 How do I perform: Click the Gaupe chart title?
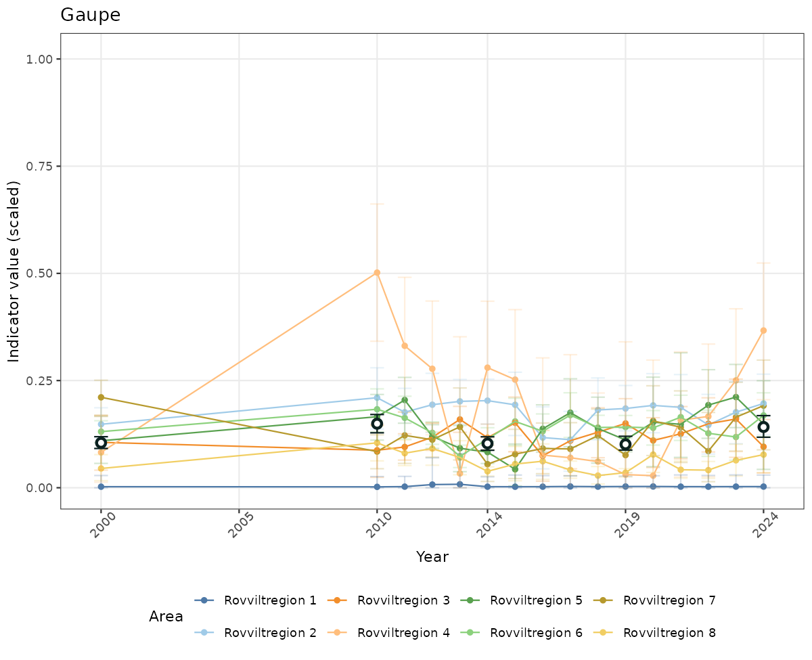91,15
